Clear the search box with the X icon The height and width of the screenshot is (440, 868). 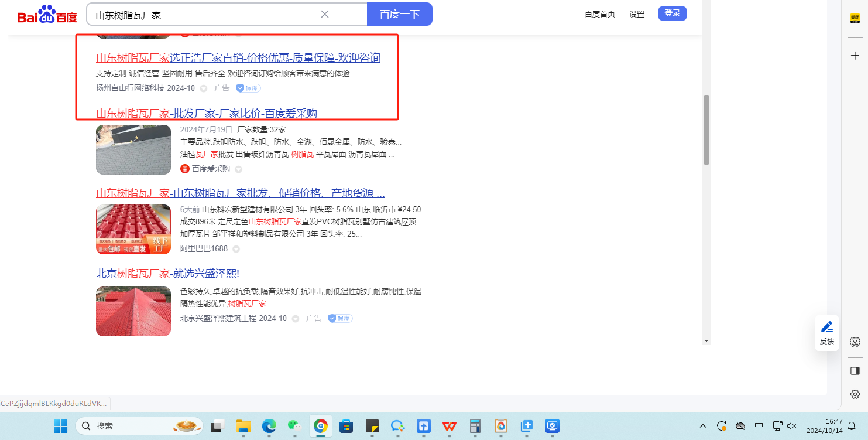pyautogui.click(x=325, y=14)
